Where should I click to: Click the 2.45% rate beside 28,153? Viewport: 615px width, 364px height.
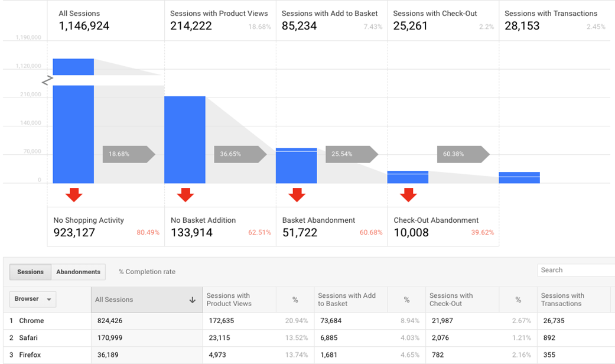tap(596, 27)
